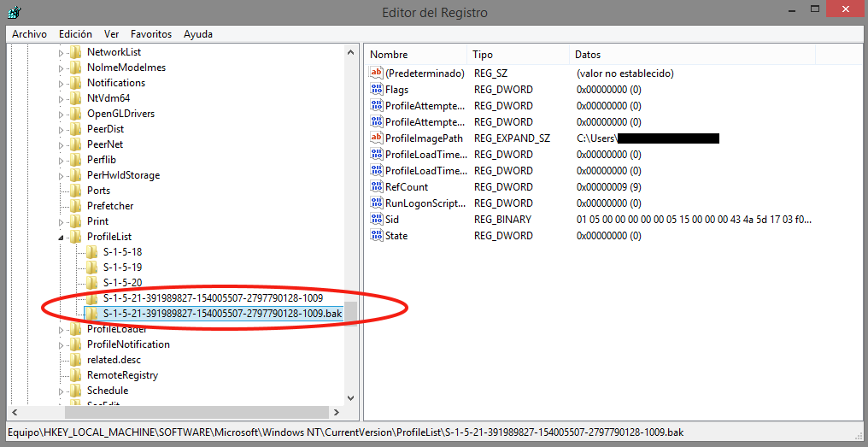Click the Flags DWORD value icon
Image resolution: width=868 pixels, height=447 pixels.
pyautogui.click(x=376, y=90)
